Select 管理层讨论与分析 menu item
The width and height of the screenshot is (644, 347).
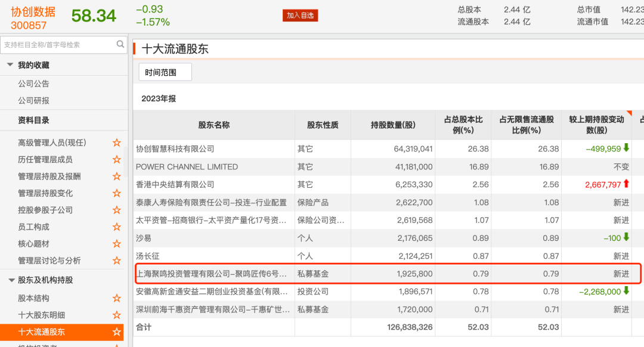click(x=49, y=261)
